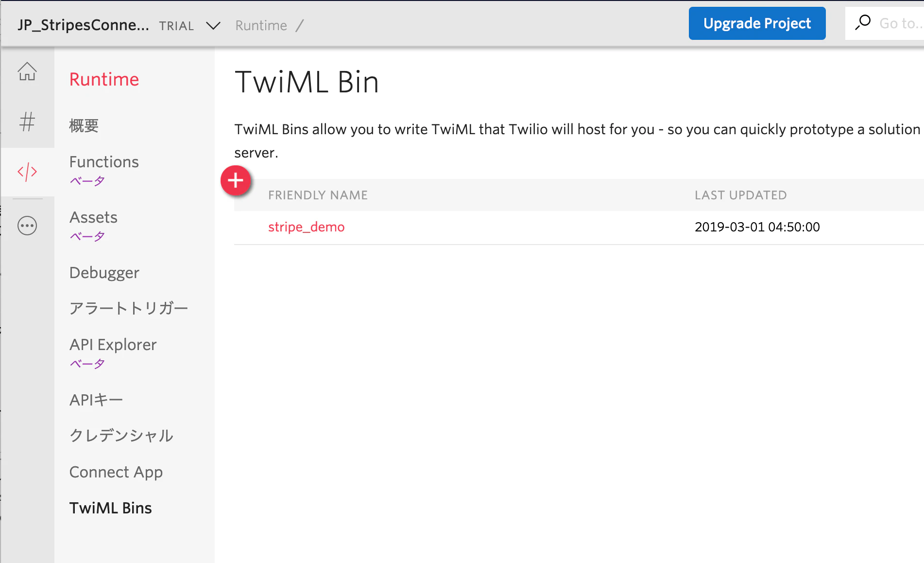The image size is (924, 563).
Task: Open Connect App in the sidebar
Action: pos(116,472)
